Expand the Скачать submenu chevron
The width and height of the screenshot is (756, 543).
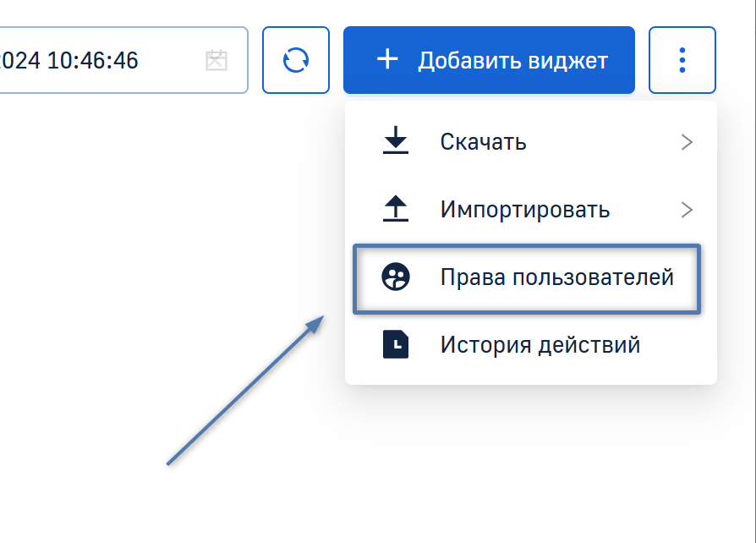coord(687,142)
